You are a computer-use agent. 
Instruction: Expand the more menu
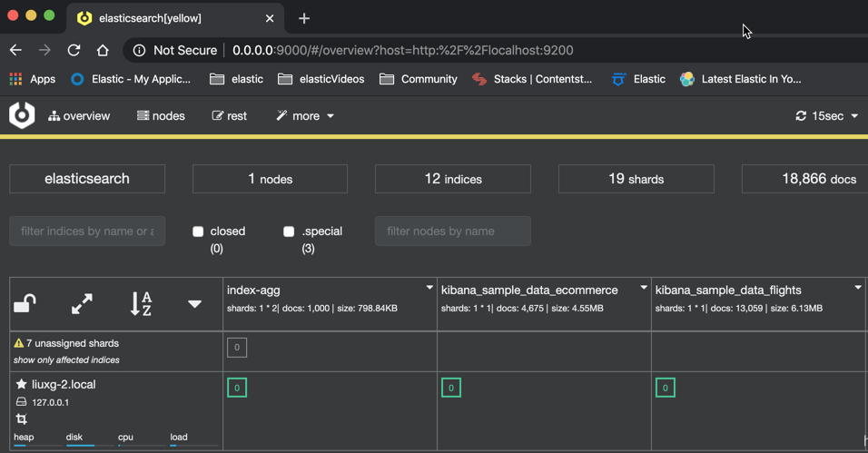(x=305, y=115)
